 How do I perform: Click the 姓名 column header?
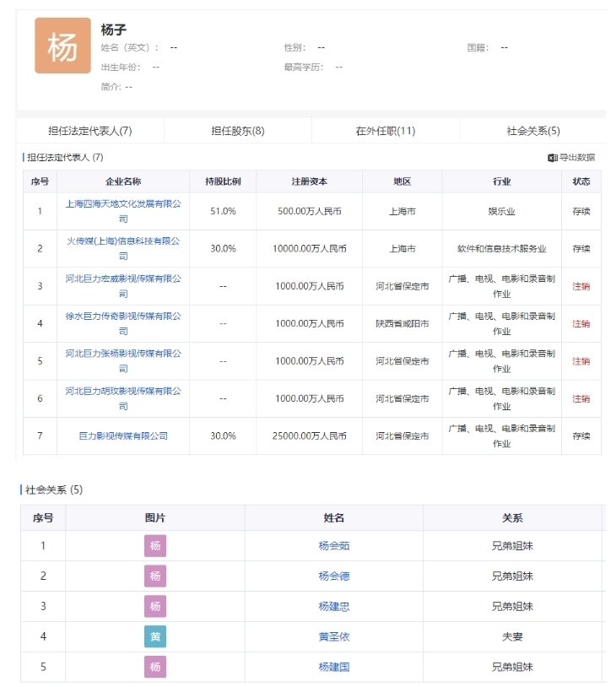pyautogui.click(x=334, y=518)
